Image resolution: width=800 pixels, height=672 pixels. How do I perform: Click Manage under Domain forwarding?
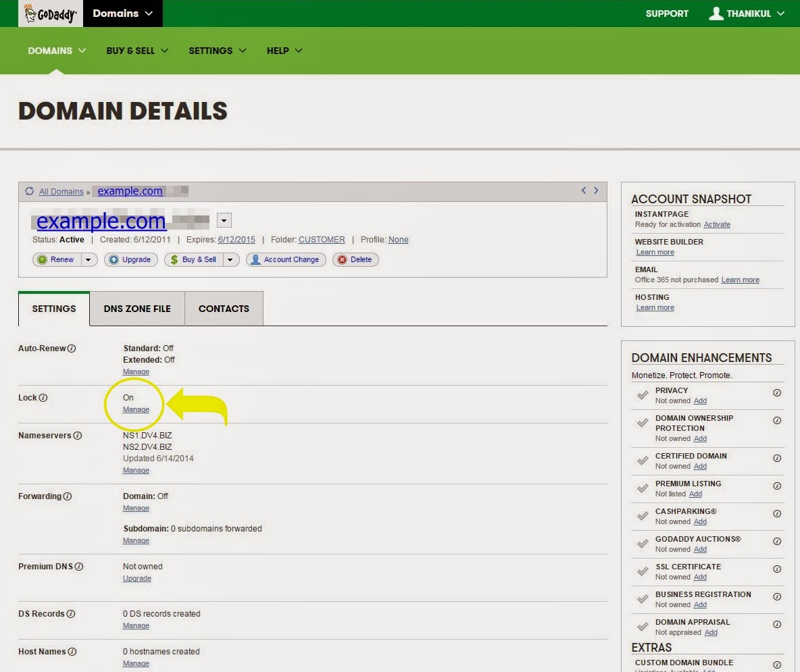[x=136, y=509]
